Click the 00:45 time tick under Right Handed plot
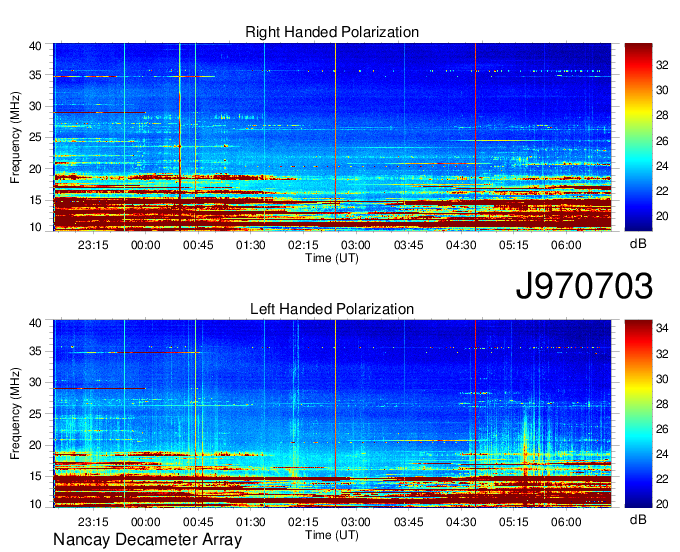 pyautogui.click(x=198, y=245)
